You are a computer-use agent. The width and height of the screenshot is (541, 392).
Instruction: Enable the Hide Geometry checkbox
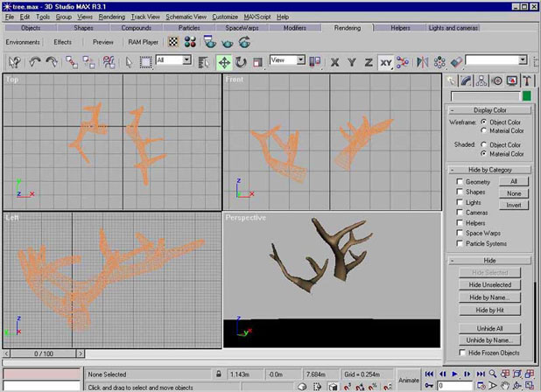pyautogui.click(x=460, y=182)
